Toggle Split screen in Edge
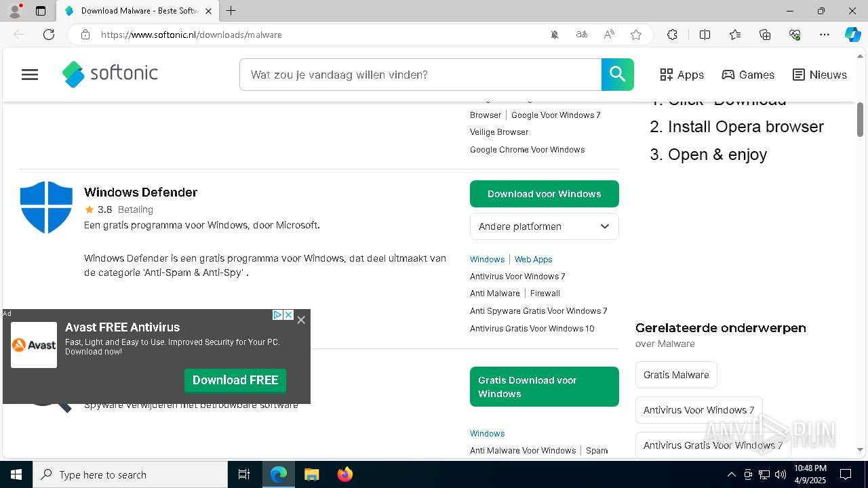 click(x=705, y=35)
